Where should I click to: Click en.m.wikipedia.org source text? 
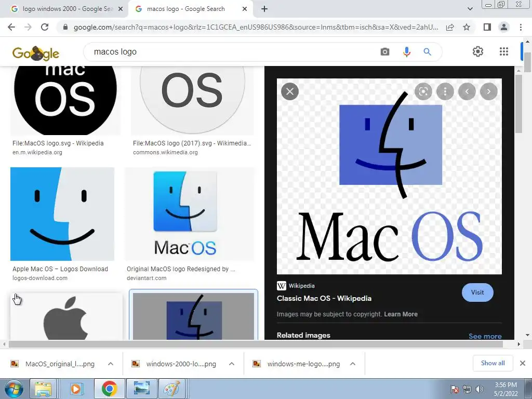(37, 152)
